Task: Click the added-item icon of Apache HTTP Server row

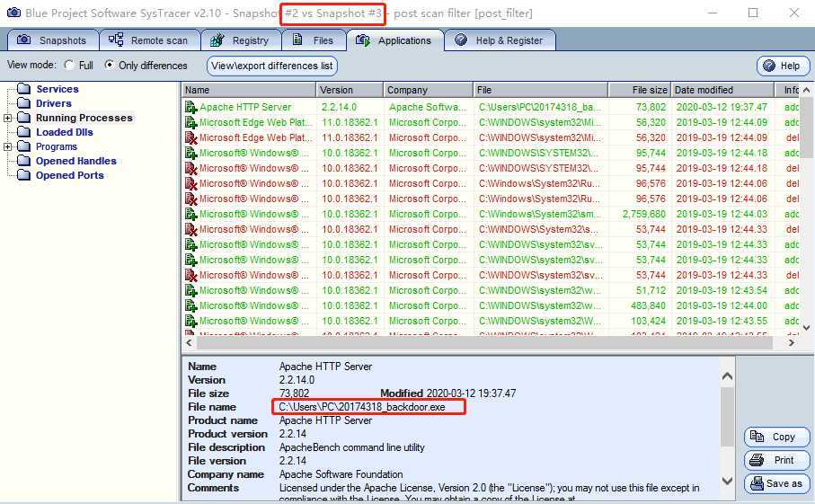Action: (x=191, y=108)
